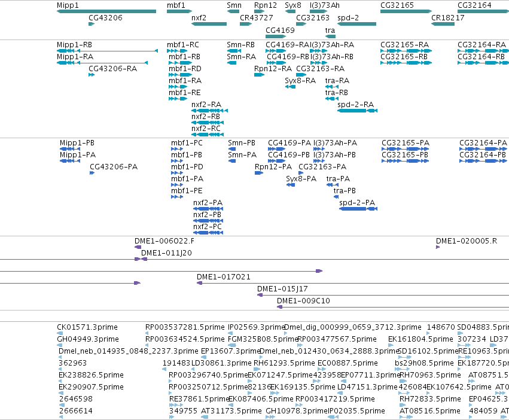Select protein l(3)73Ah-PA
Screen dimensions: 509x420
[x=319, y=149]
